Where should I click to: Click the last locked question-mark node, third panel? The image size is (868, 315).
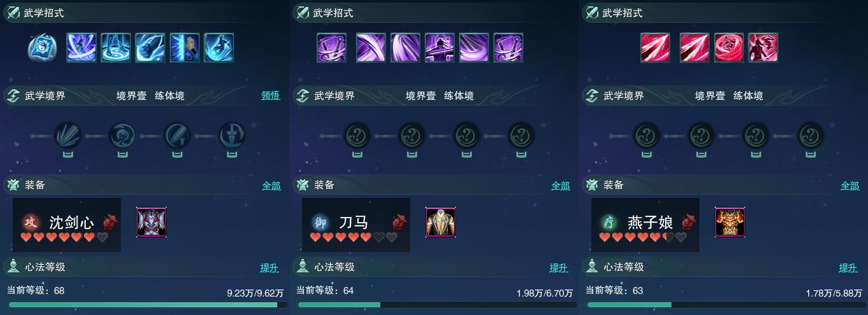click(811, 136)
